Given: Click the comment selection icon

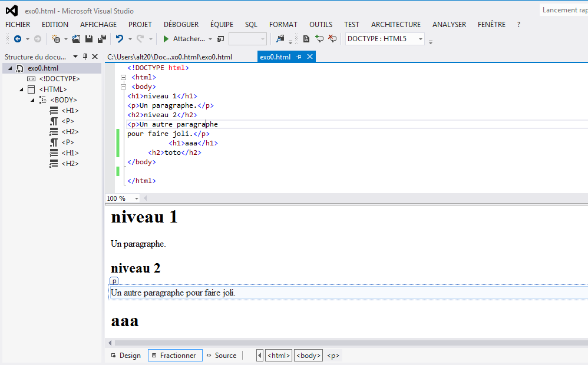Looking at the screenshot, I should click(319, 39).
